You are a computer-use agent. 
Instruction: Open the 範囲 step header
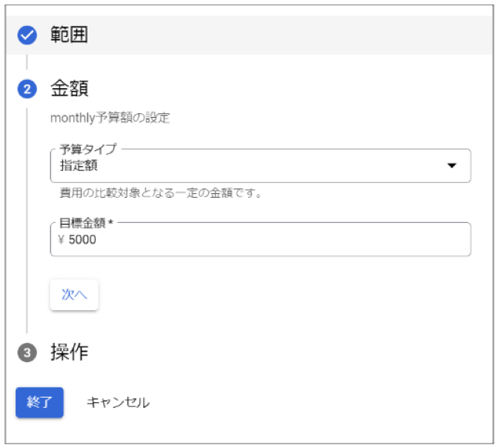pyautogui.click(x=69, y=35)
